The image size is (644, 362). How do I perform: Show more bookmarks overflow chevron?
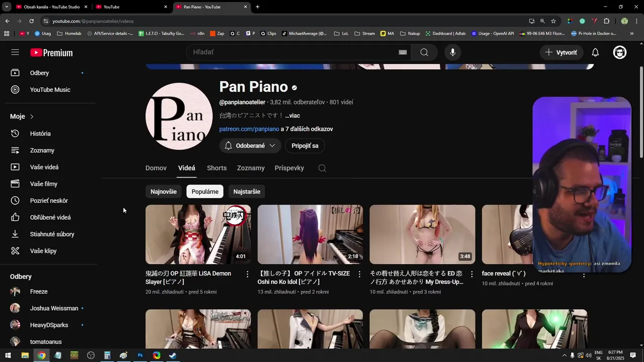[632, 34]
